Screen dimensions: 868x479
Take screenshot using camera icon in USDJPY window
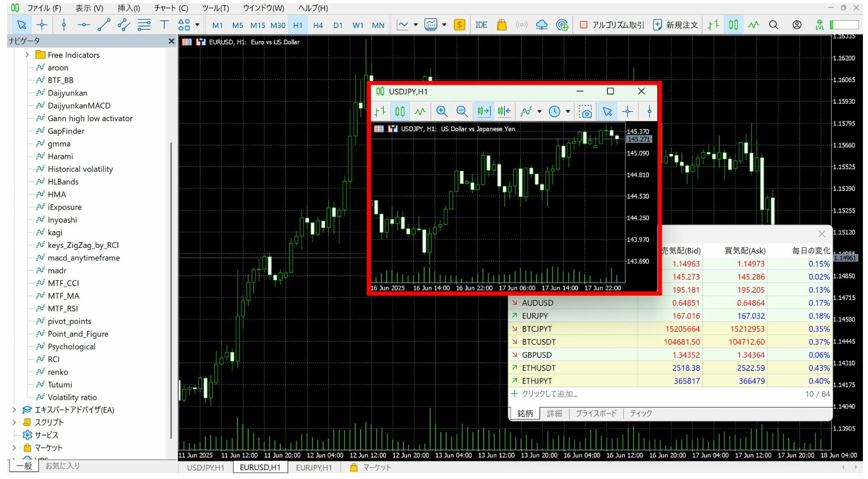[585, 112]
